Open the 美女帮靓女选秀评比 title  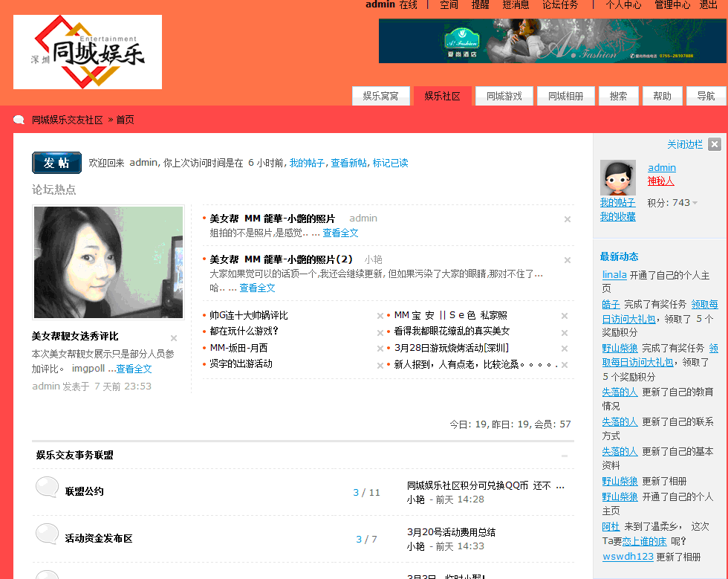pos(75,337)
